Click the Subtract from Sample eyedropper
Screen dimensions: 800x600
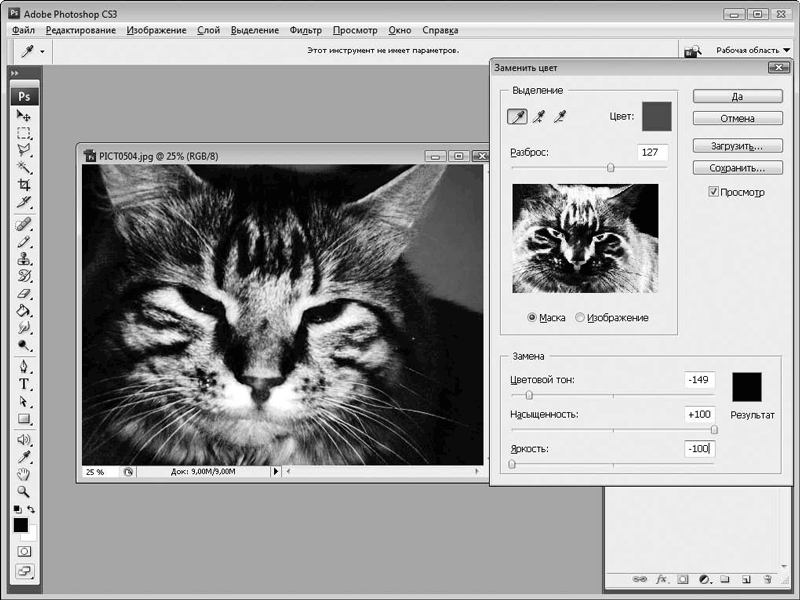pyautogui.click(x=560, y=117)
